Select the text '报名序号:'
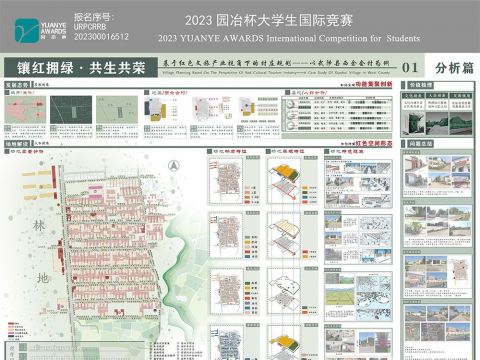Screen dimensions: 480x360 coord(94,17)
